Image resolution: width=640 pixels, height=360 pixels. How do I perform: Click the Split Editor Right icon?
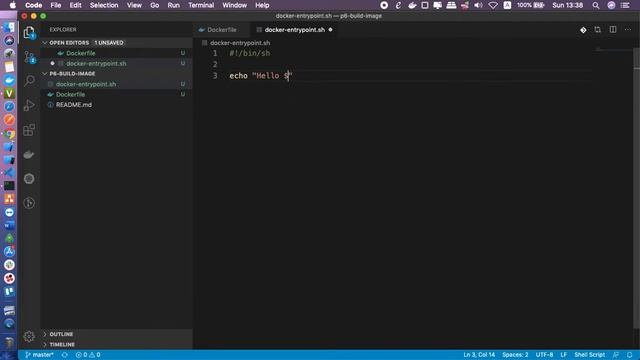tap(613, 29)
